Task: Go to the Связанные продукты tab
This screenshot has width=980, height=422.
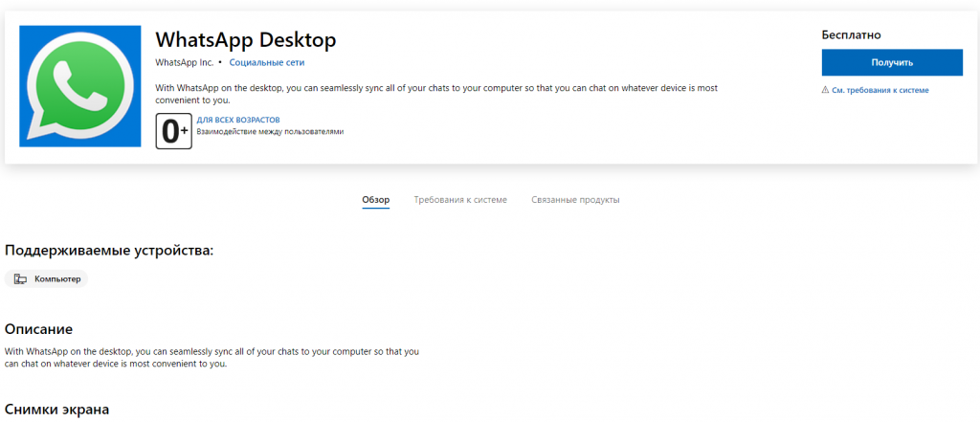Action: coord(575,200)
